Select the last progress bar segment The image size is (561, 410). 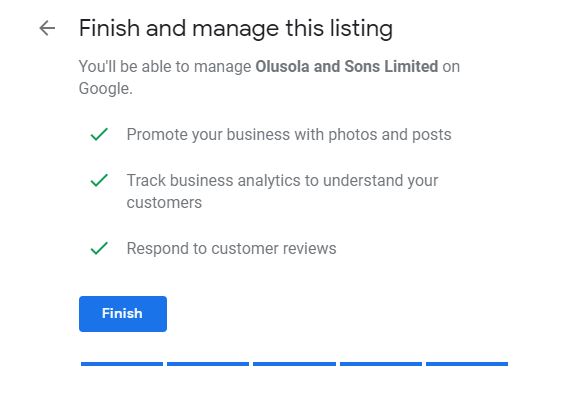(467, 364)
